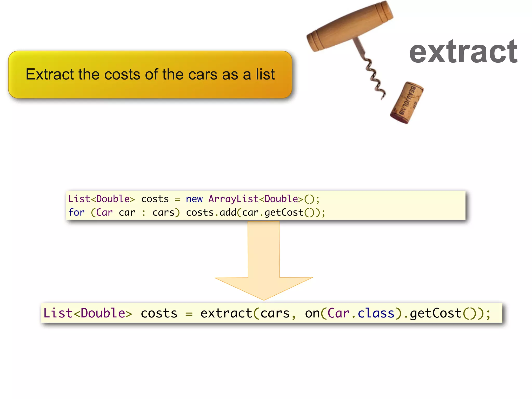This screenshot has height=399, width=532.
Task: Click the 'extract' title heading
Action: coord(463,51)
